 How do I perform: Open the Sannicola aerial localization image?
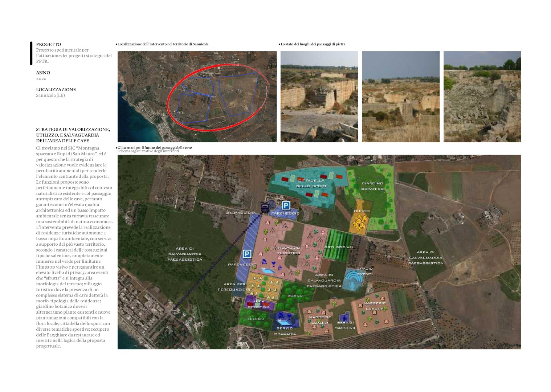197,97
